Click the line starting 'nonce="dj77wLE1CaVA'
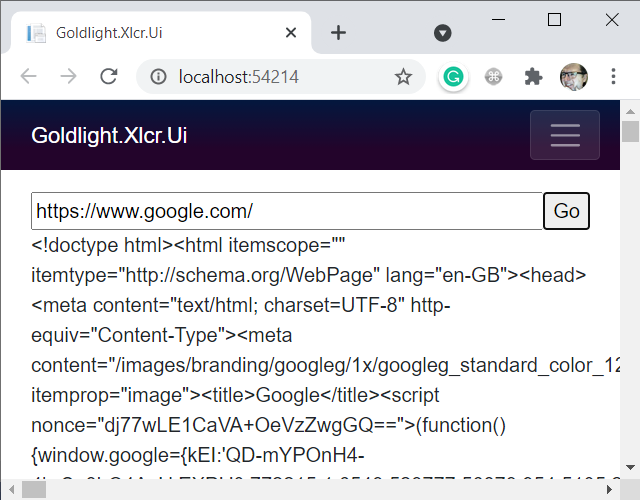640x500 pixels. tap(269, 425)
